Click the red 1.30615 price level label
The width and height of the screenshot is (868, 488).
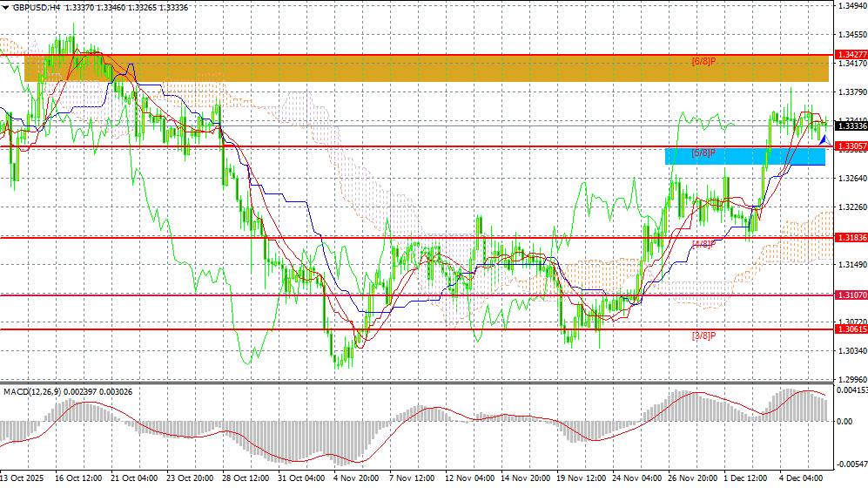tap(852, 329)
